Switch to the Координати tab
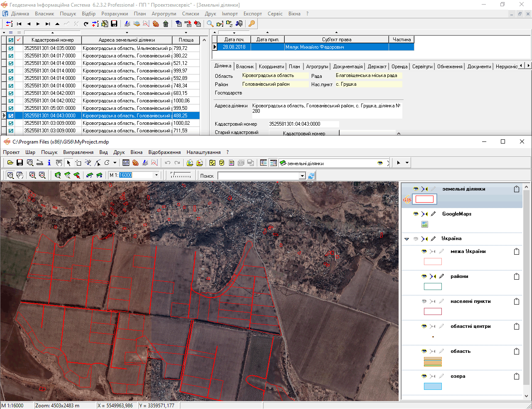Image resolution: width=532 pixels, height=409 pixels. coord(271,67)
